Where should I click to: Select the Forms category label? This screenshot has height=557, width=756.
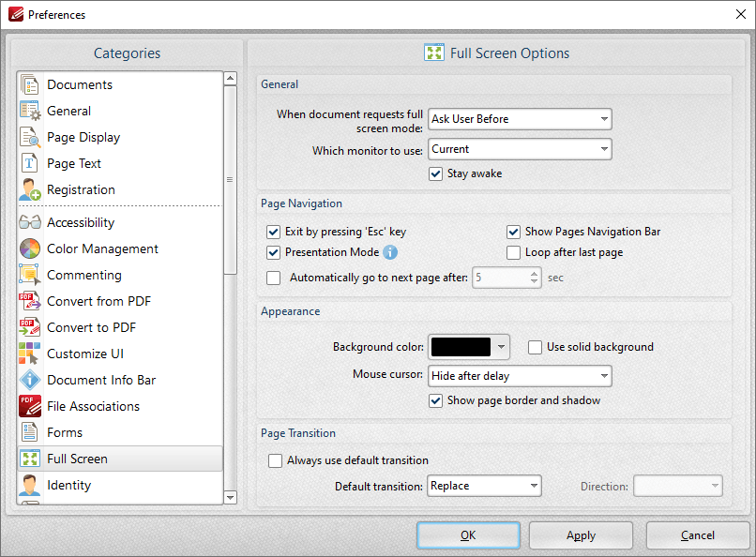tap(65, 432)
